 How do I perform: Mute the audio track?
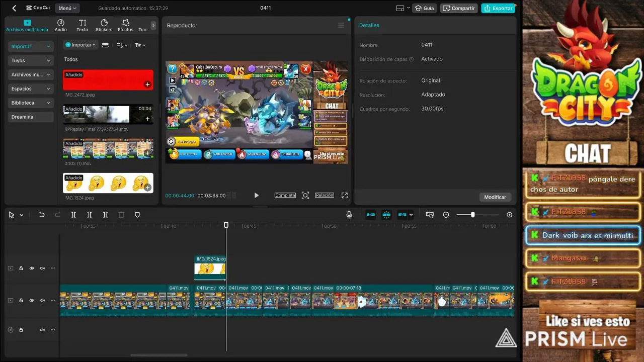[42, 330]
